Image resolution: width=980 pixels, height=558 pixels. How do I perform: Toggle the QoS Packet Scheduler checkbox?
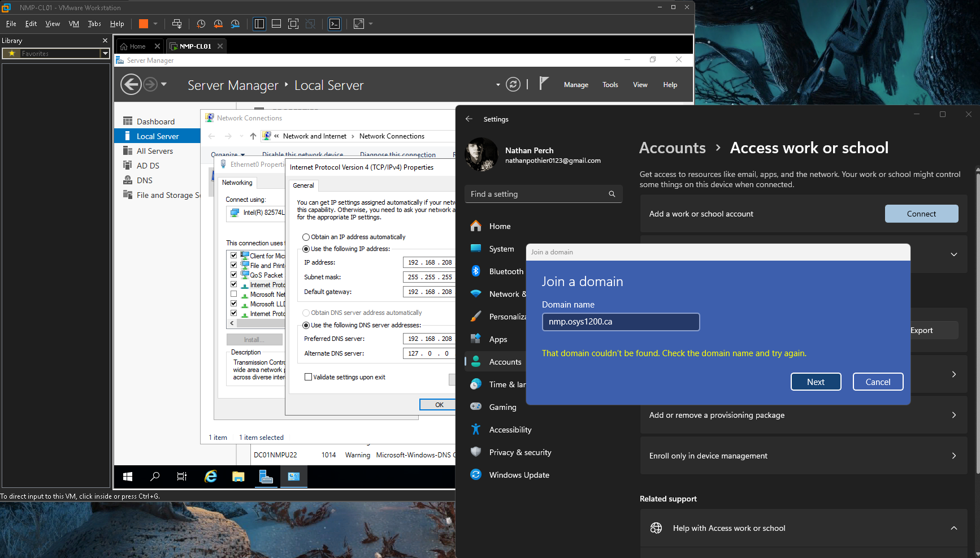click(233, 275)
